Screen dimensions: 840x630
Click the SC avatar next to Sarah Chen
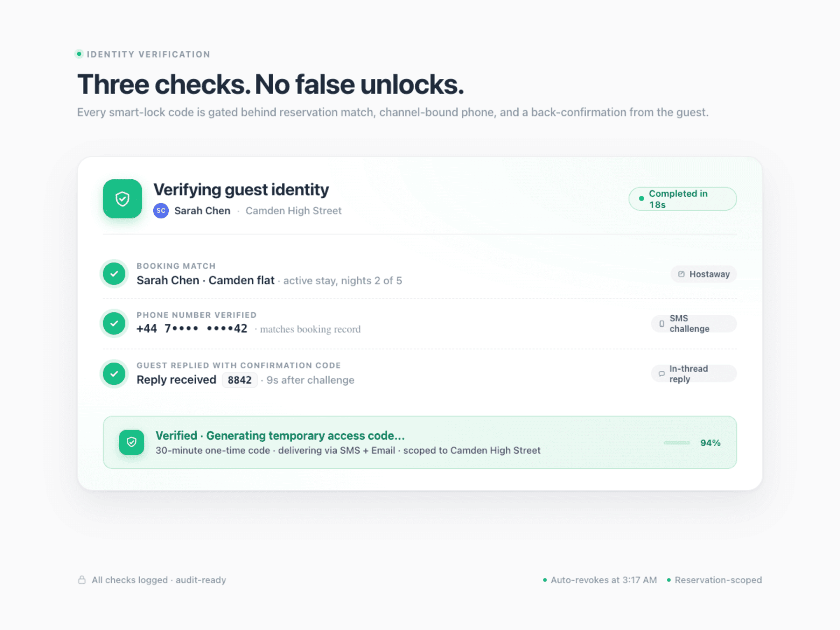tap(161, 211)
